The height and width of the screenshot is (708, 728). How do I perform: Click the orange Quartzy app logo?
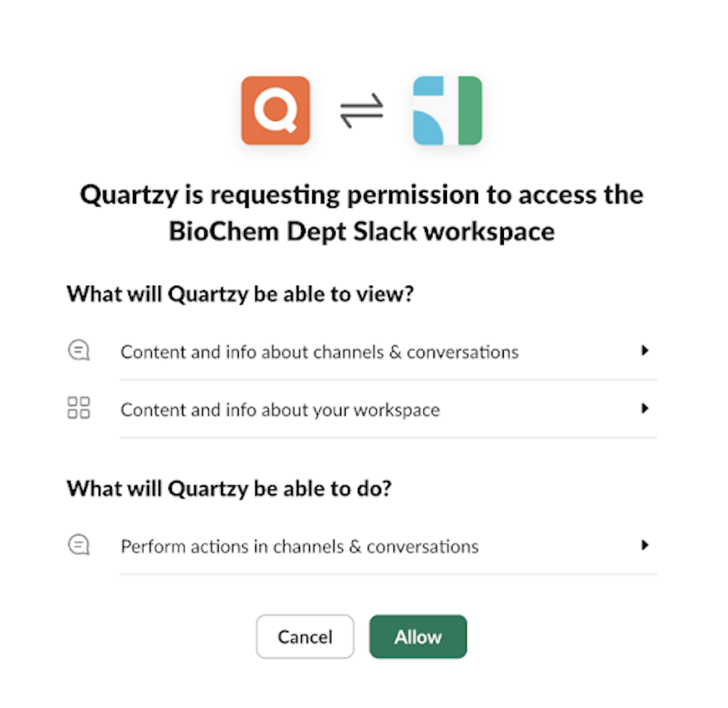pos(275,110)
